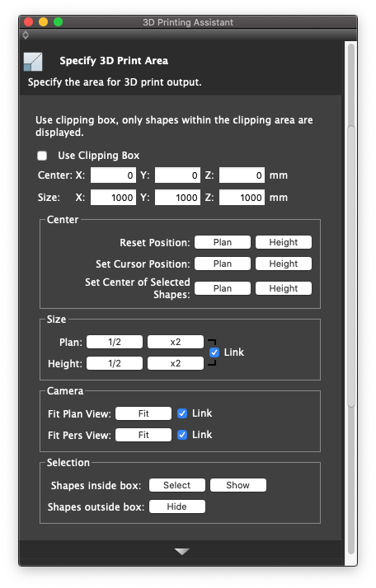Click the up-down arrows icon below title bar
This screenshot has height=588, width=376.
[26, 35]
